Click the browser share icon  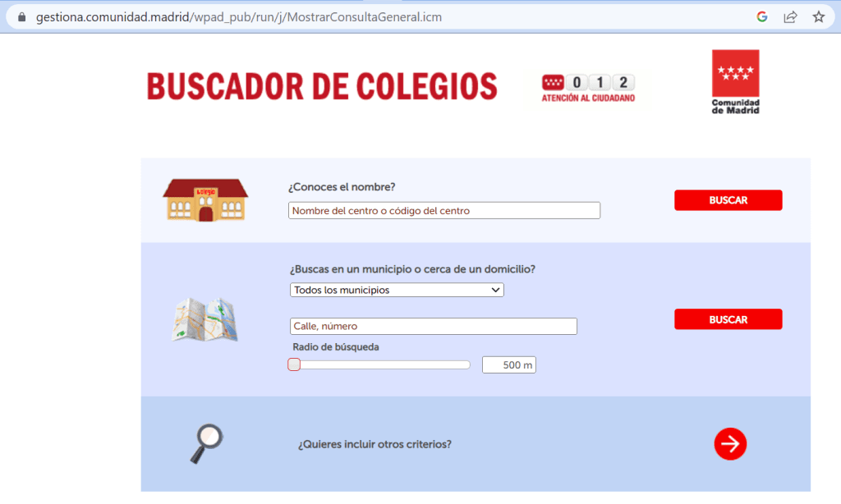click(x=789, y=16)
